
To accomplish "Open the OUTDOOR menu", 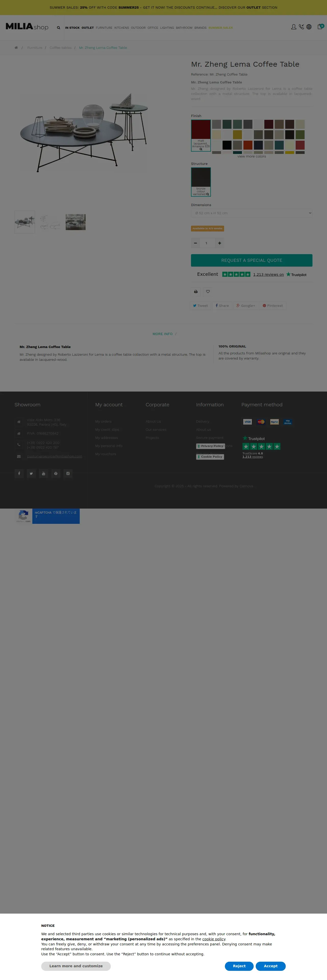I will 138,28.
